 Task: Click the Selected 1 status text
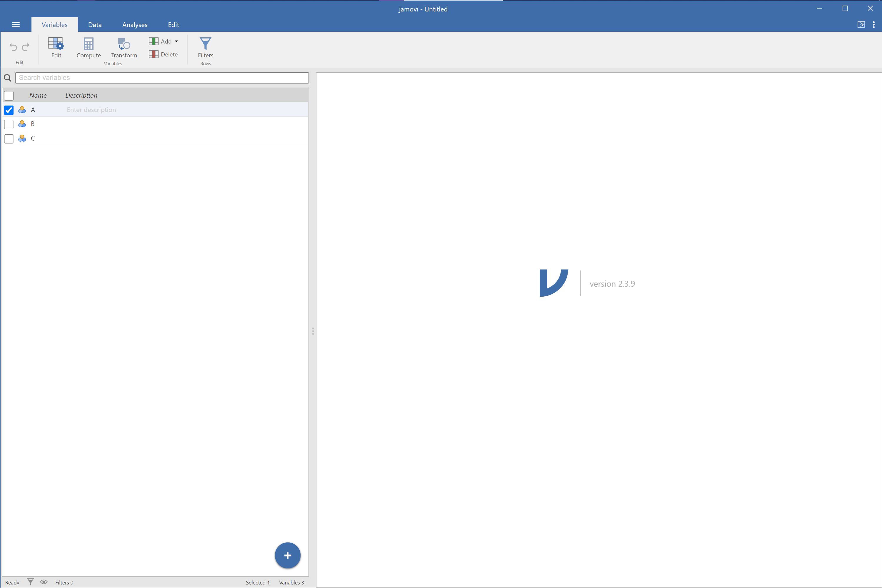click(258, 582)
